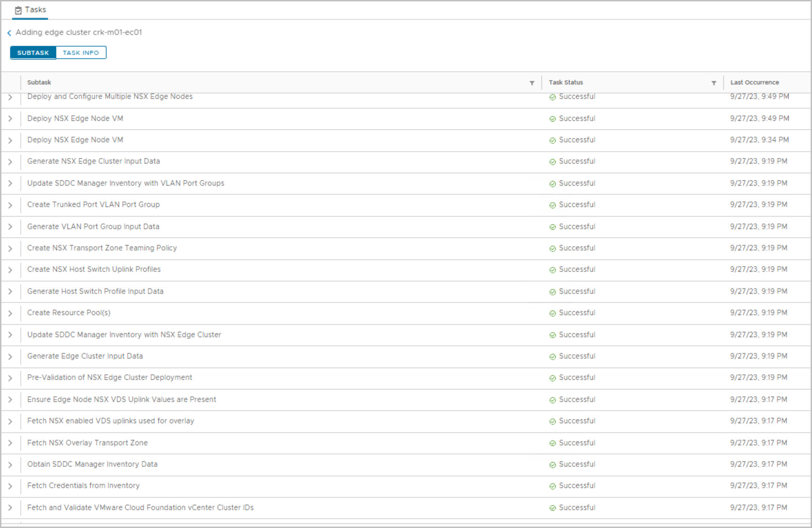Click success icon for Create Resource Pool(s)
The image size is (812, 528).
(x=553, y=313)
